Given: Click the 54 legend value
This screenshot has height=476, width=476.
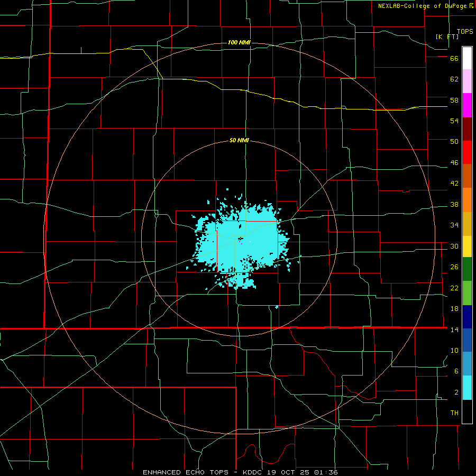Looking at the screenshot, I should pyautogui.click(x=454, y=121).
